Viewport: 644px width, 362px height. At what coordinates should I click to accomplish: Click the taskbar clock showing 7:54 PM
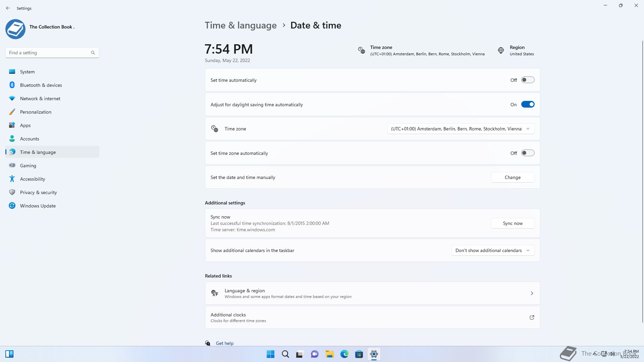click(630, 354)
